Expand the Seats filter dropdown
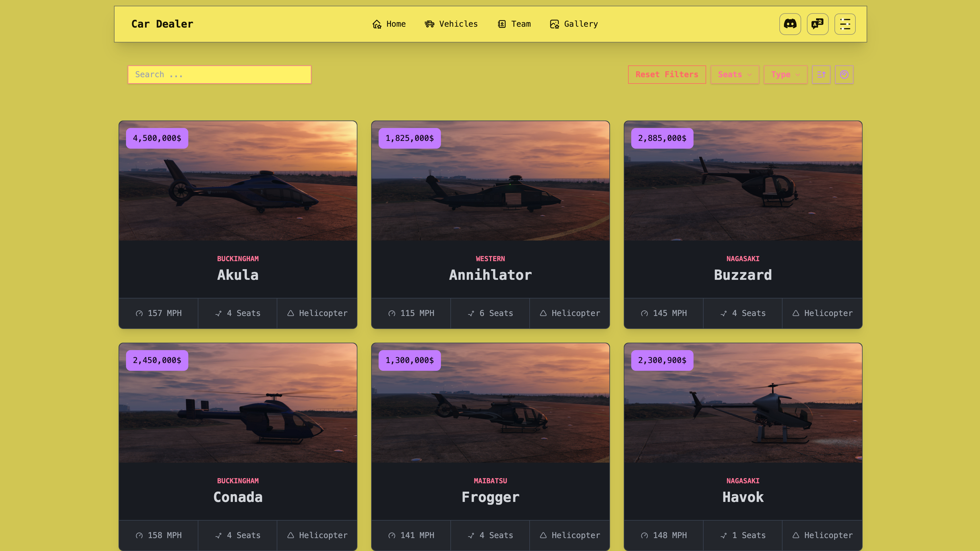Screen dimensions: 980x551 tap(734, 75)
